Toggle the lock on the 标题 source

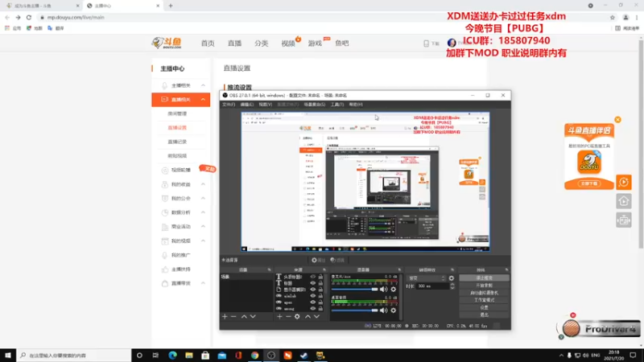click(x=320, y=283)
